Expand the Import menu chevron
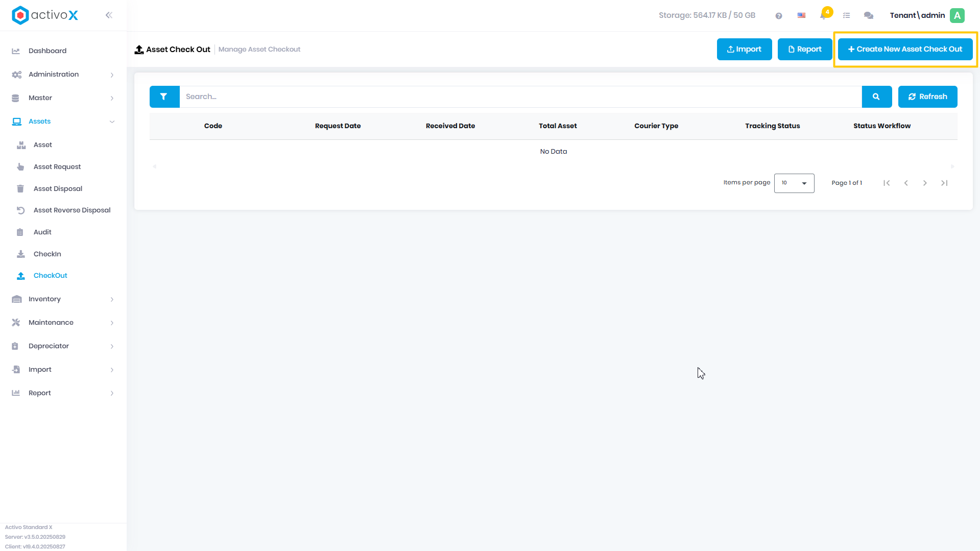The image size is (980, 551). coord(112,370)
